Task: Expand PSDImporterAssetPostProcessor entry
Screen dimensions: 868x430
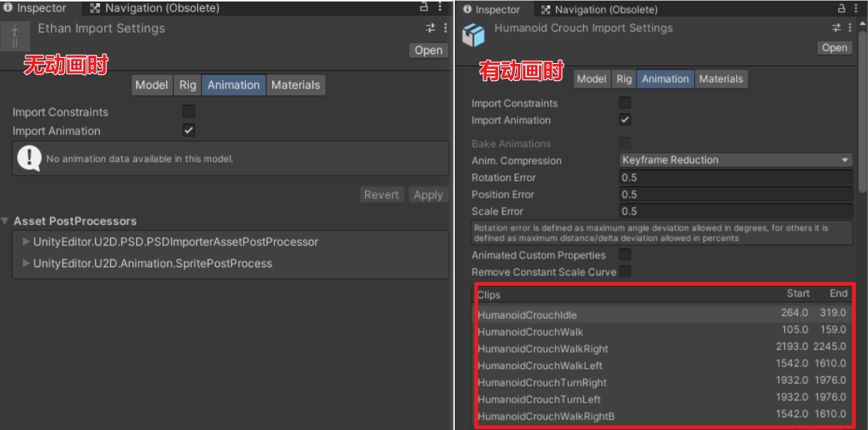Action: click(26, 242)
